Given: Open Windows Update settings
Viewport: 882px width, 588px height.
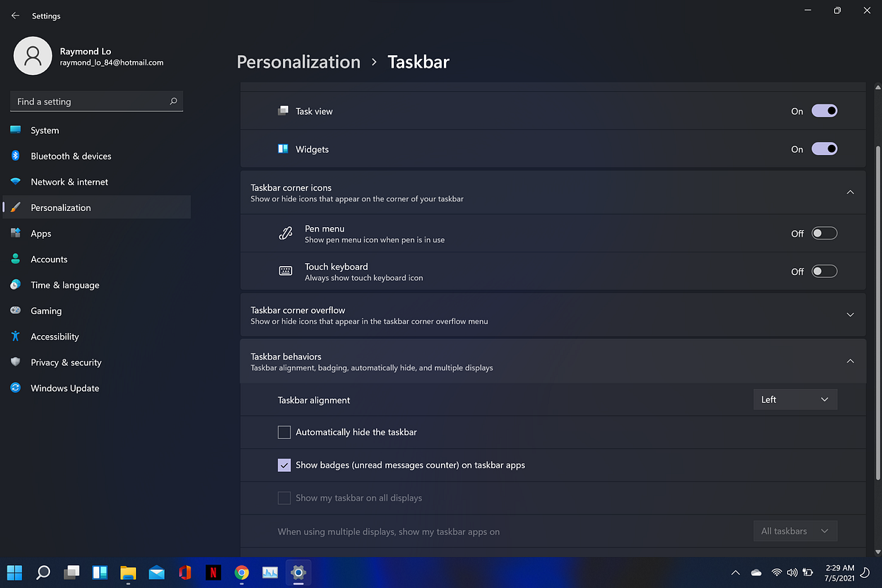Looking at the screenshot, I should coord(63,387).
